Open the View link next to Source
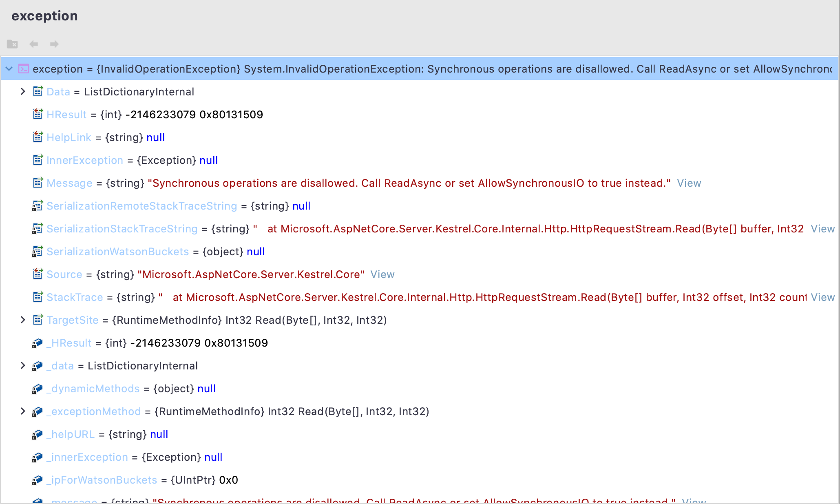This screenshot has height=504, width=840. coord(382,274)
